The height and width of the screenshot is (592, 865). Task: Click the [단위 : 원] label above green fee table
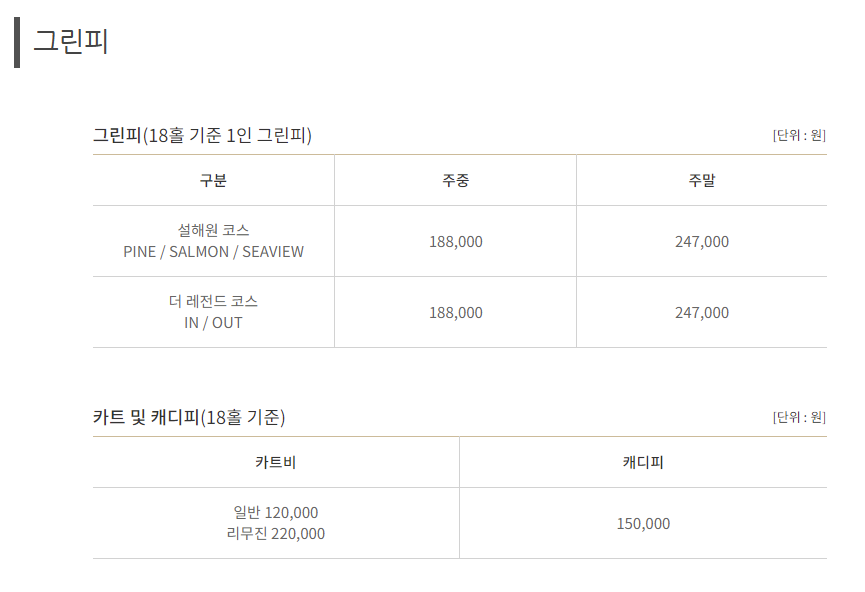coord(799,135)
